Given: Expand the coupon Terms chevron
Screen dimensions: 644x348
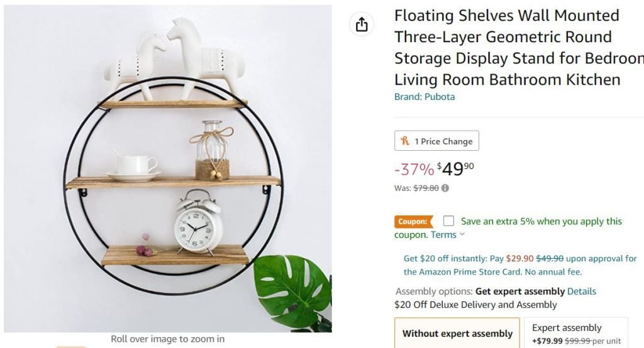Looking at the screenshot, I should [463, 235].
